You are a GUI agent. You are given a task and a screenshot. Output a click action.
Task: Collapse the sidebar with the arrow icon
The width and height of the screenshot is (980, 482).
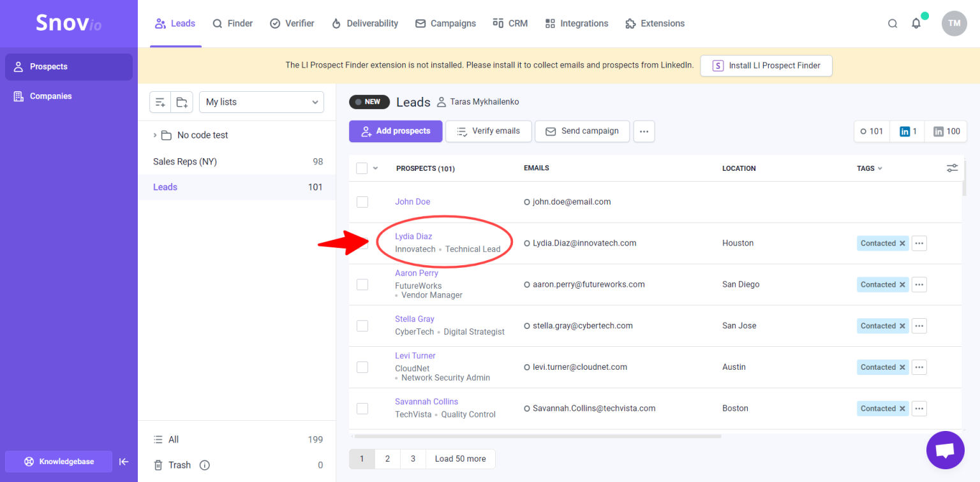(124, 462)
